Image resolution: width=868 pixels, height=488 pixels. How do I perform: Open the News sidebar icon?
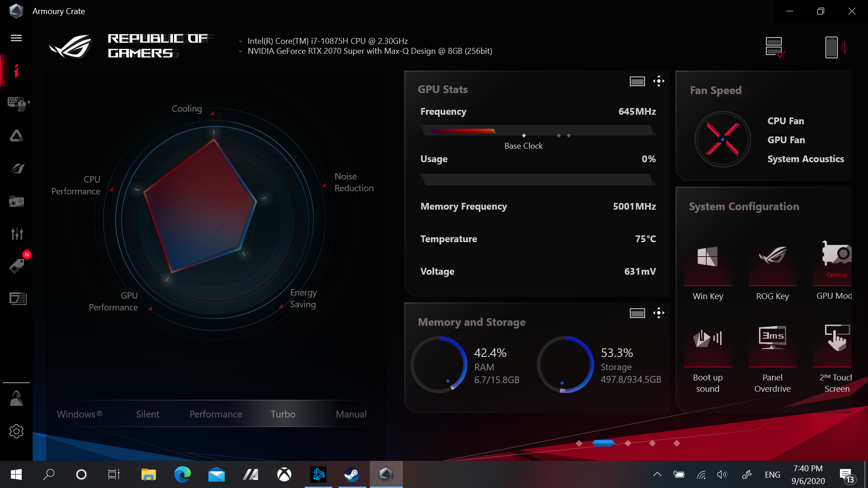pos(18,298)
